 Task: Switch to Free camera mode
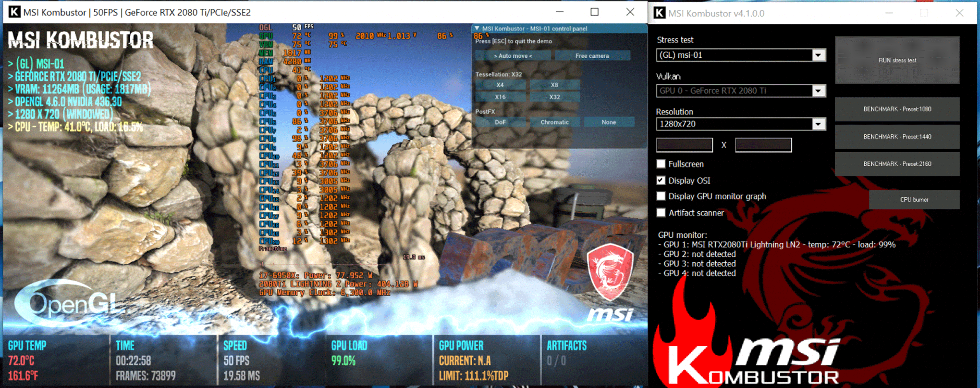click(x=592, y=56)
